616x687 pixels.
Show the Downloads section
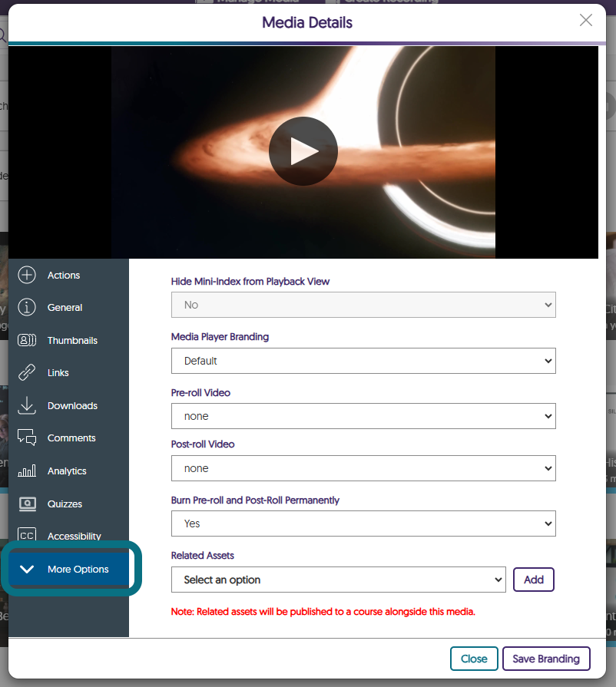pos(69,405)
